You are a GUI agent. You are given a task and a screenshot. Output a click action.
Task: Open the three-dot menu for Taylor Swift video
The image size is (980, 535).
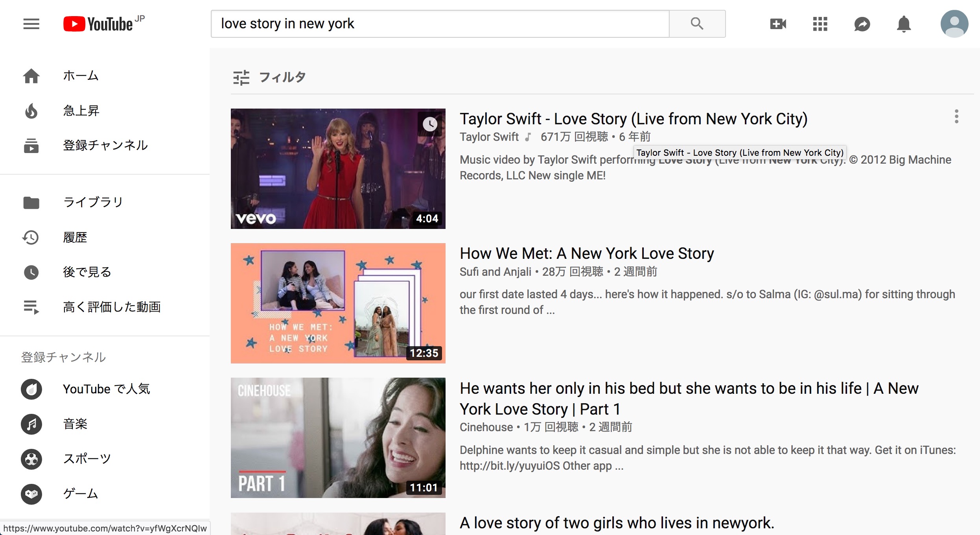pos(956,116)
